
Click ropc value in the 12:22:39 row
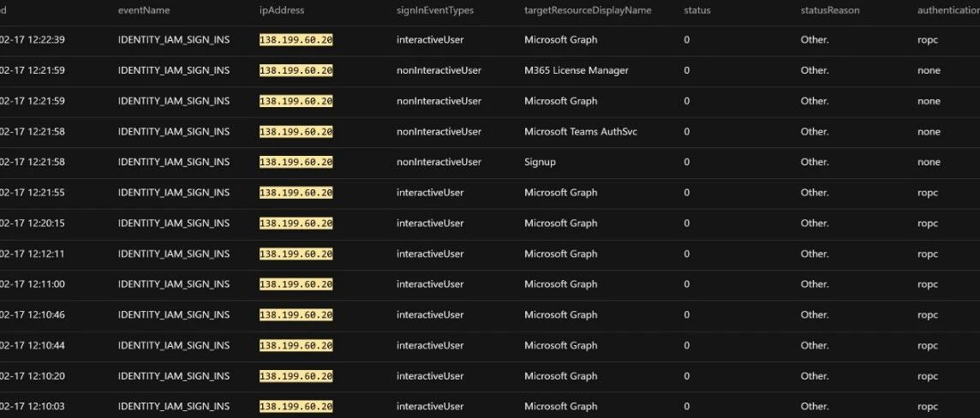928,40
